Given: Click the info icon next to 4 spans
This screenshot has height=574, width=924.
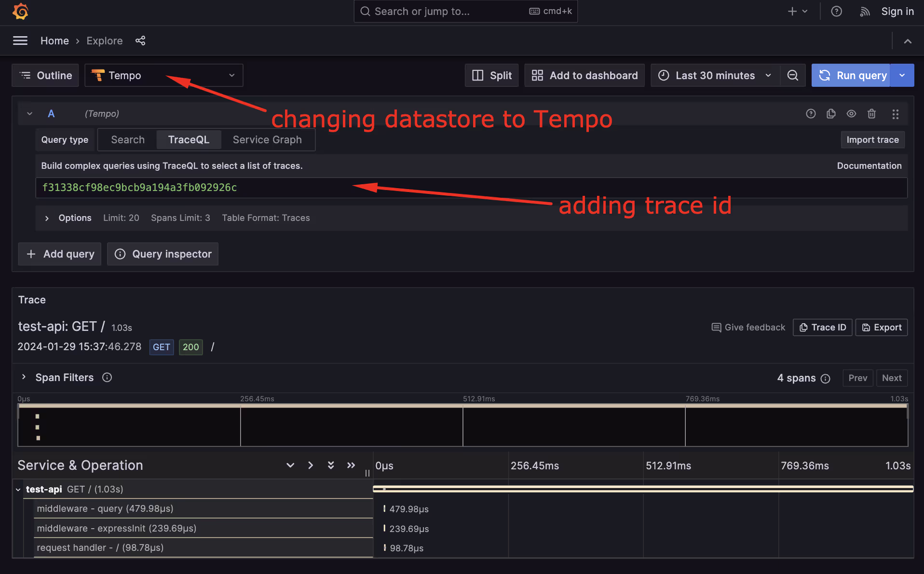Looking at the screenshot, I should click(825, 379).
